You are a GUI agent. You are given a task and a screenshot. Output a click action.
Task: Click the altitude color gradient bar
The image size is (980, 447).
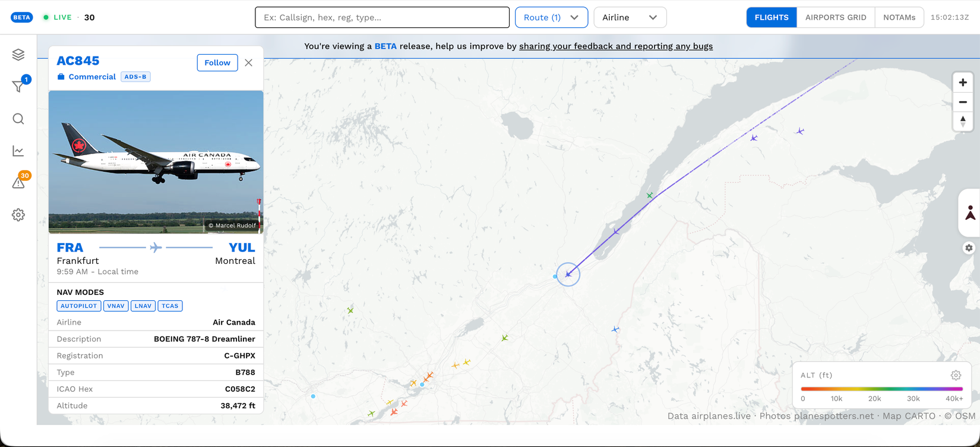881,389
